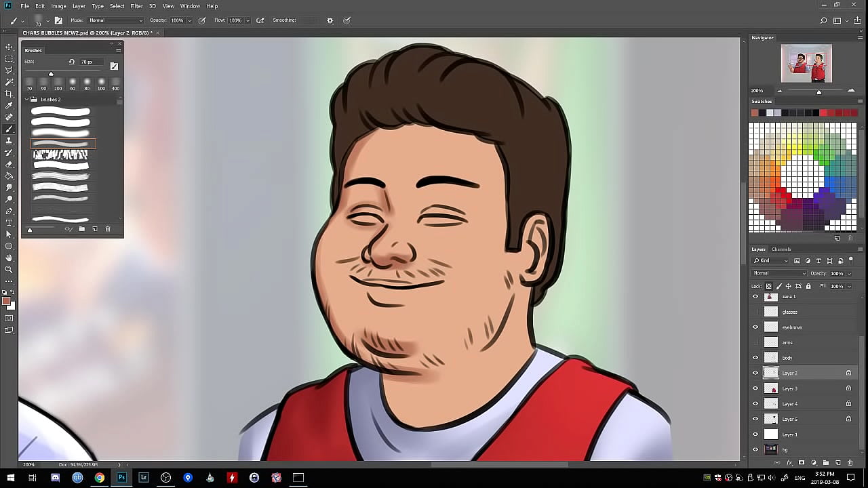The width and height of the screenshot is (868, 488).
Task: Hide the bg layer
Action: tap(755, 449)
